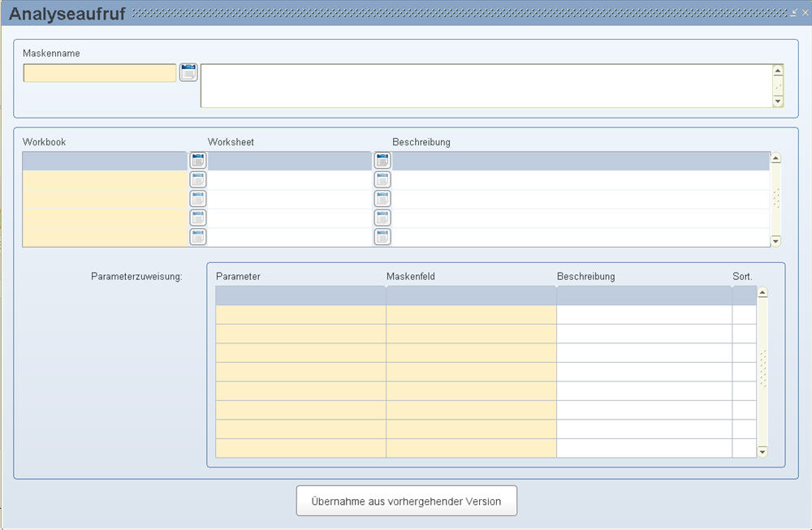
Task: Select first Sort. cell in Parameterzuweisung table
Action: click(x=744, y=295)
